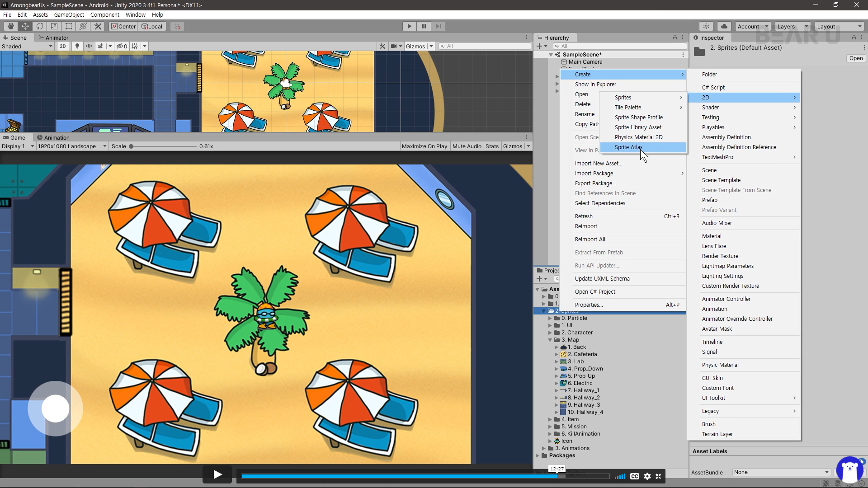Toggle 2D scene view mode

pos(63,46)
